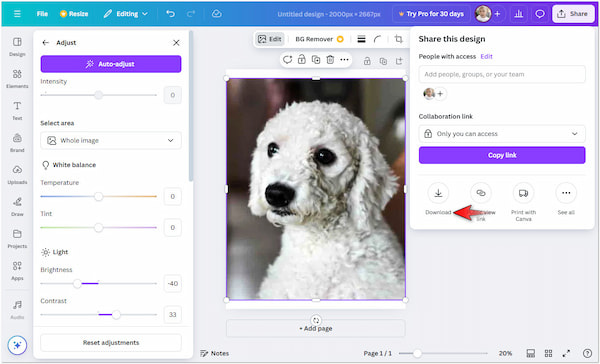Select the Draw tool in sidebar
The width and height of the screenshot is (600, 364).
point(17,206)
